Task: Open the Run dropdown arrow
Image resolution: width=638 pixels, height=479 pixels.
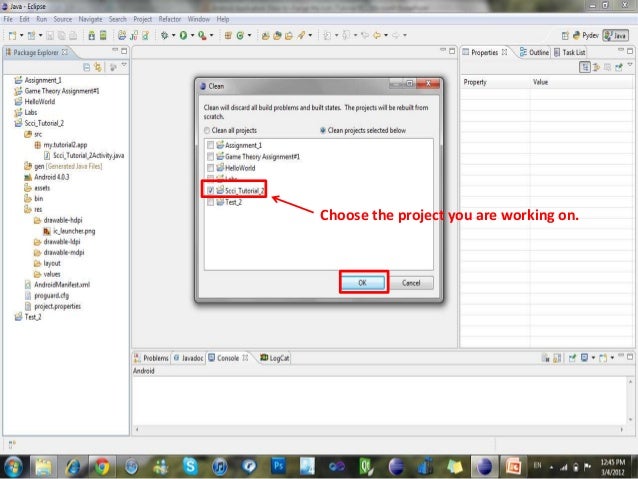Action: pos(192,36)
